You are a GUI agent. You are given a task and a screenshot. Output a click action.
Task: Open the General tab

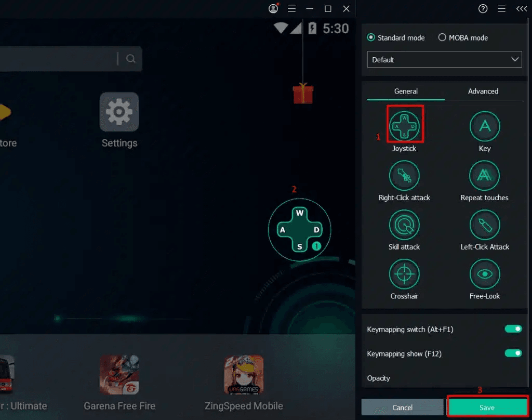(405, 91)
